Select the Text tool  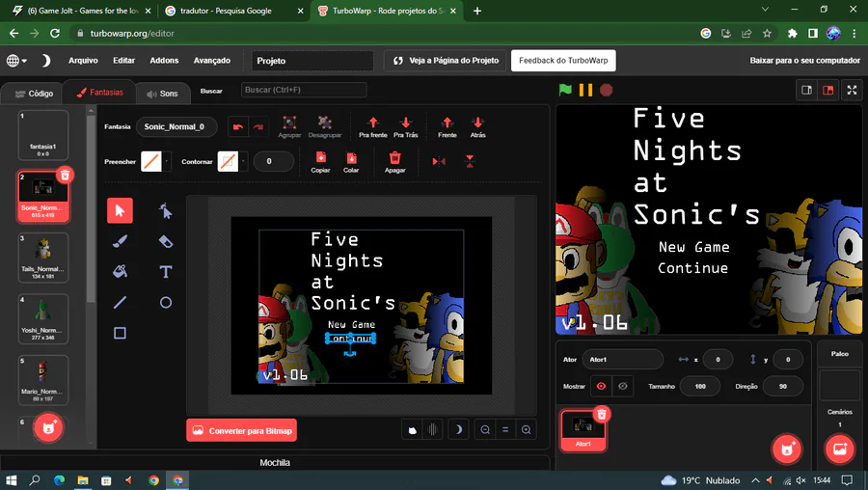coord(166,271)
